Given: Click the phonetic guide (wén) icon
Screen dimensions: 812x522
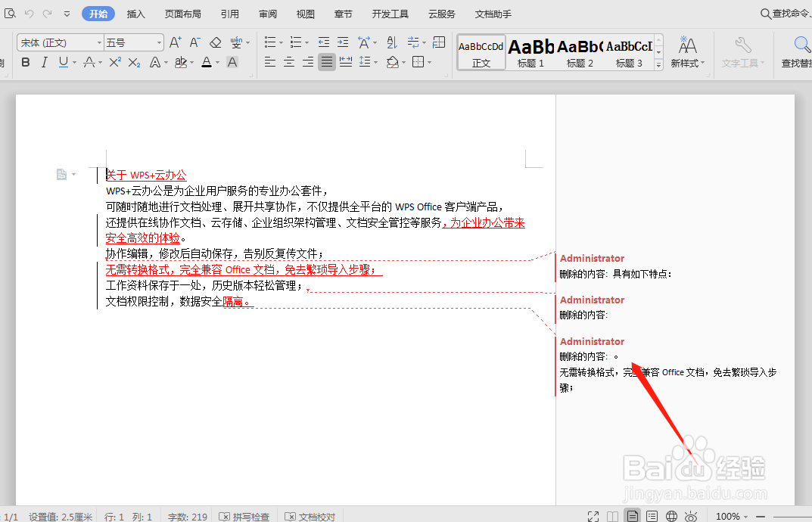Looking at the screenshot, I should (x=236, y=42).
